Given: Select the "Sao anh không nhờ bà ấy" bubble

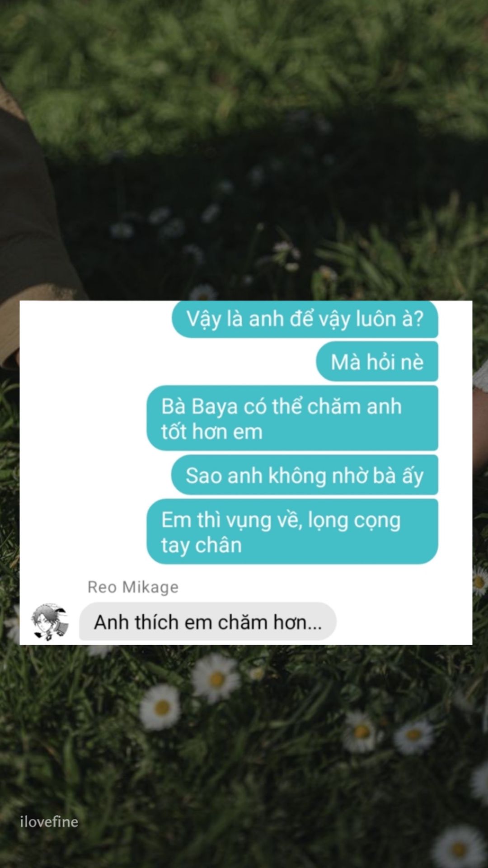Looking at the screenshot, I should pos(305,475).
